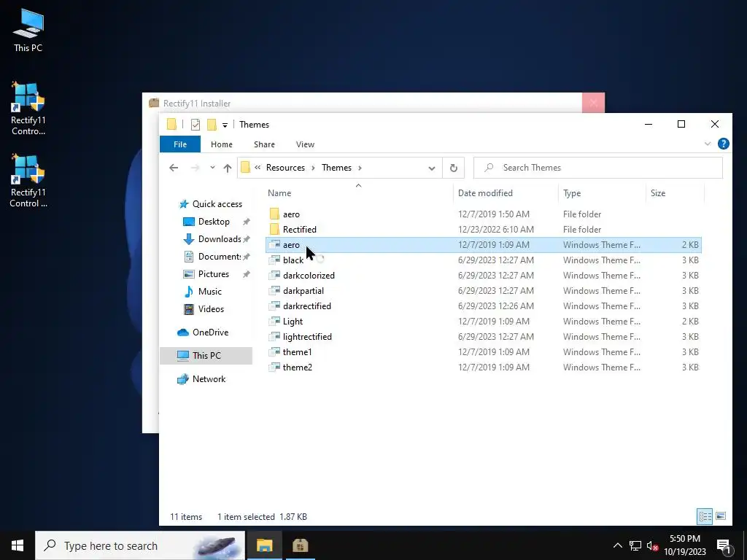Go back with the back arrow
747x560 pixels.
174,168
